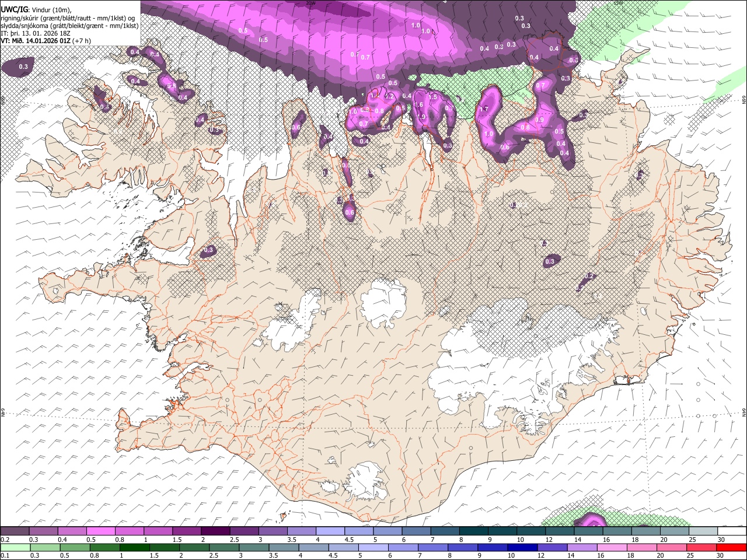Click the lavender 4 swatch in upper legend row

(x=330, y=531)
